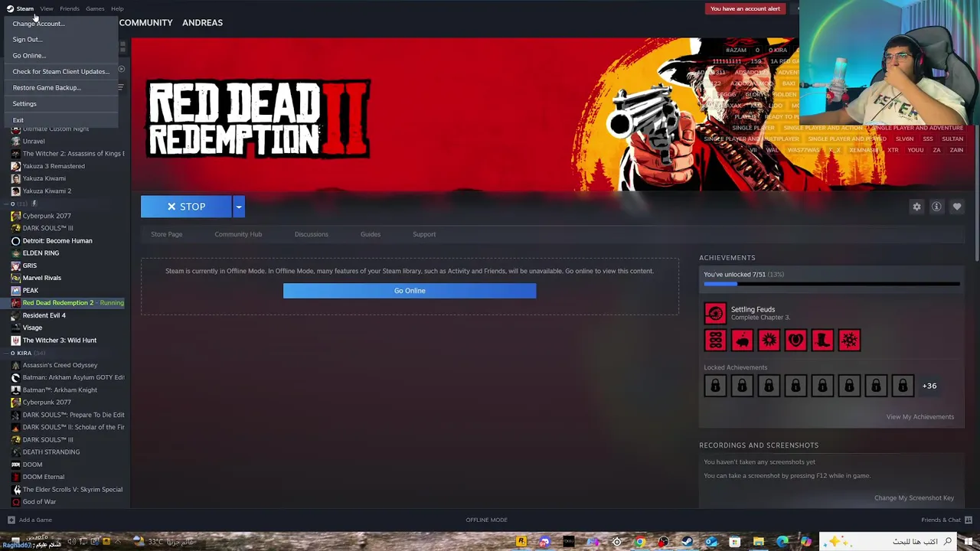
Task: Open the View menu
Action: tap(47, 8)
